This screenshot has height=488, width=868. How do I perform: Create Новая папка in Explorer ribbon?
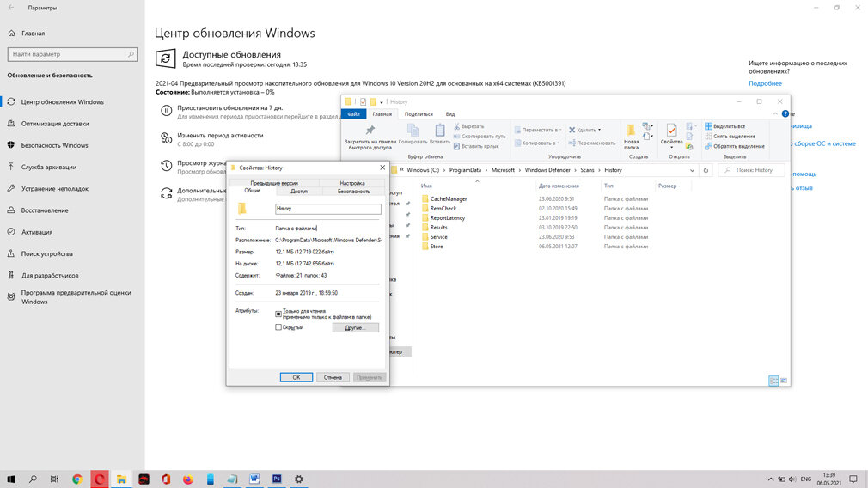pos(631,137)
